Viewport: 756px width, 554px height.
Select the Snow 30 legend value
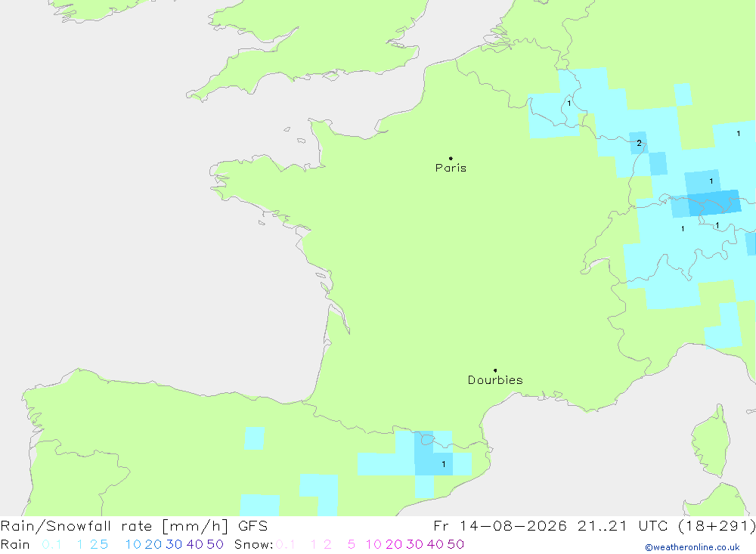coord(414,544)
